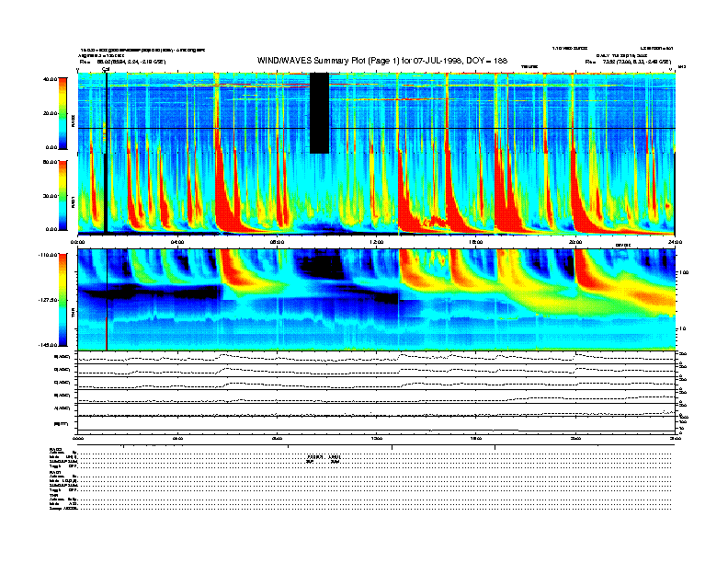Click the RAD2 color scale bar
728x563 pixels.
coord(63,114)
